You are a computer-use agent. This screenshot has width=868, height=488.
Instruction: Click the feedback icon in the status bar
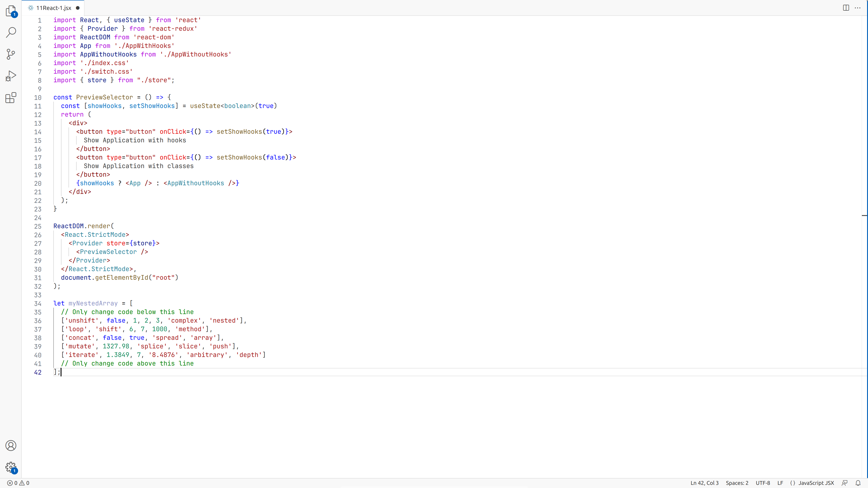tap(845, 483)
